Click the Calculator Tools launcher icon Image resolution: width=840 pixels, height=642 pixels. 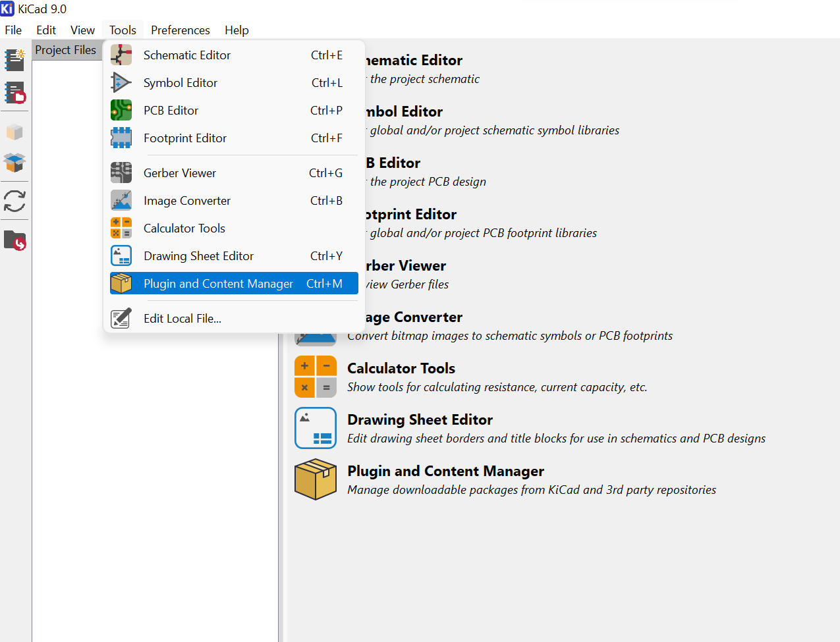coord(316,377)
